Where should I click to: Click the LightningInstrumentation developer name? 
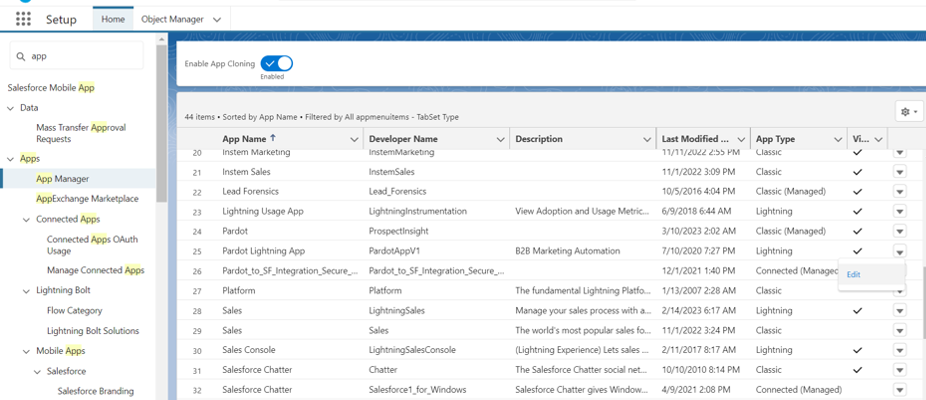point(418,212)
